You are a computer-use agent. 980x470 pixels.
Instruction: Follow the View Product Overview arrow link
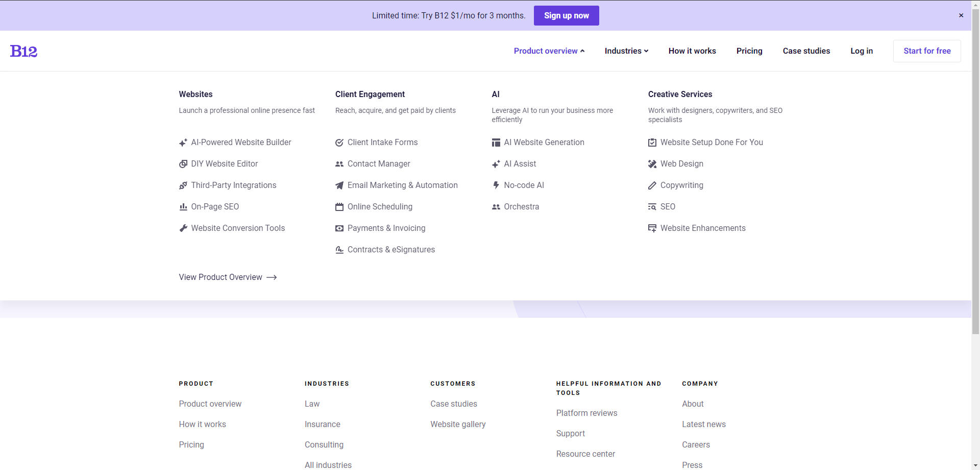coord(228,277)
